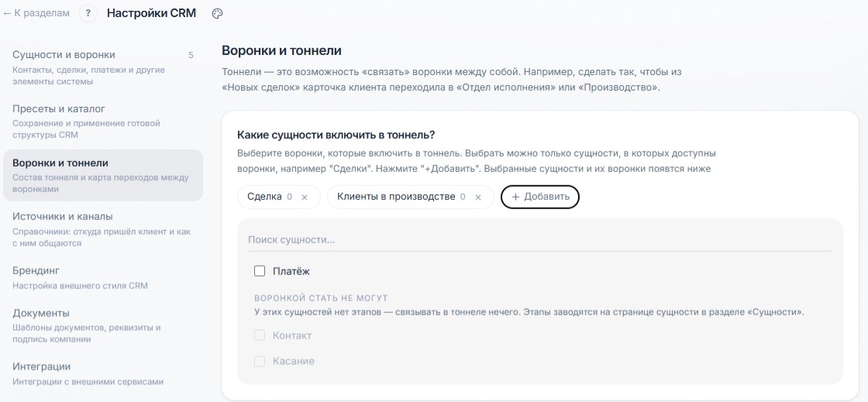
Task: Select Воронки и тоннели sidebar item
Action: tap(103, 175)
